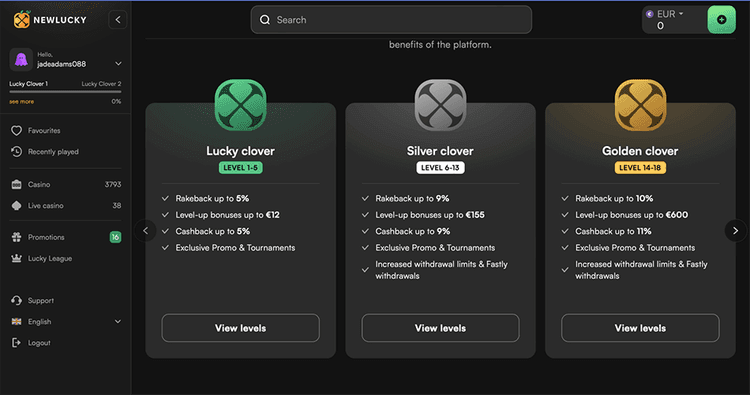Click the Support headset icon
This screenshot has height=395, width=750.
click(x=16, y=300)
